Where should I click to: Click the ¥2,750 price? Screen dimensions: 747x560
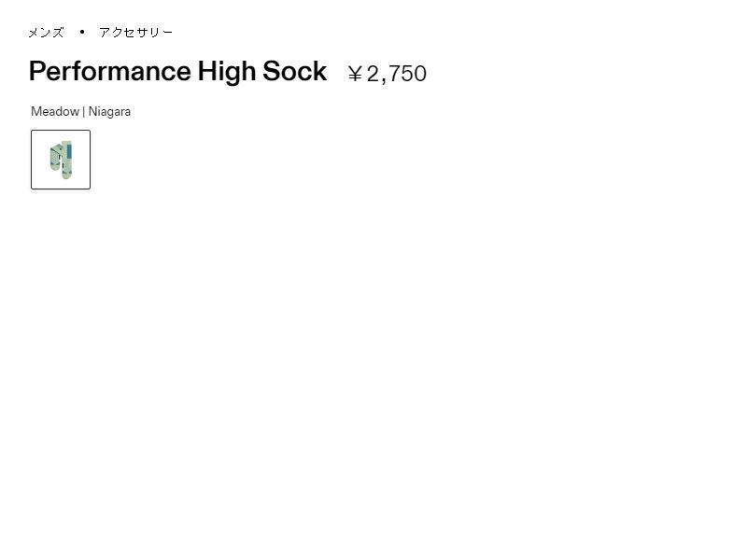(387, 74)
